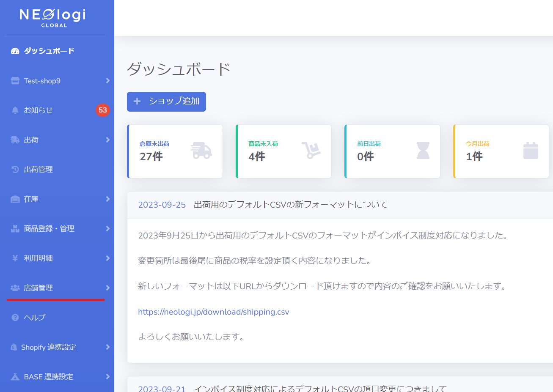
Task: Click headline 出荷用のデフォルトCSVの新フォーマットについて
Action: [x=291, y=205]
